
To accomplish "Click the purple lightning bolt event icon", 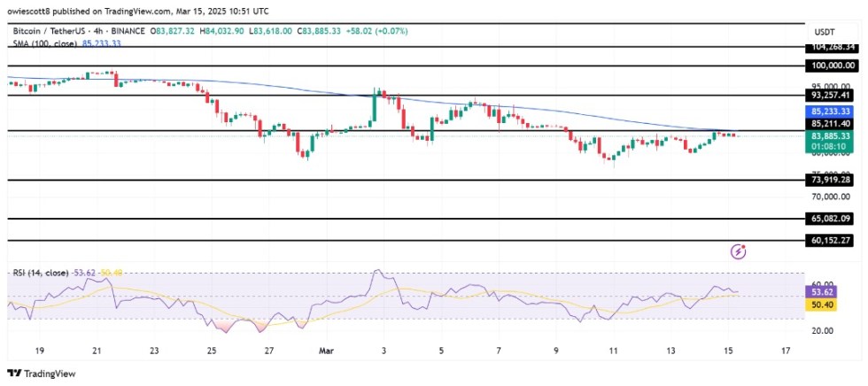I will [x=739, y=252].
